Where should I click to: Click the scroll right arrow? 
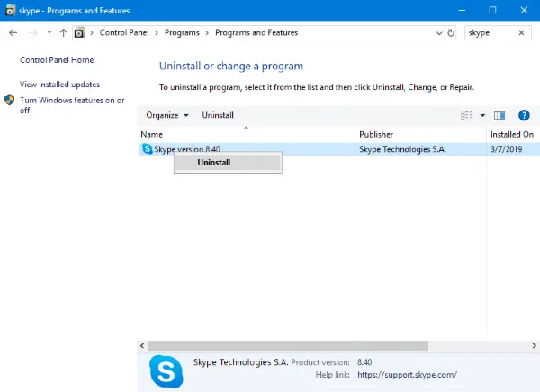[534, 345]
